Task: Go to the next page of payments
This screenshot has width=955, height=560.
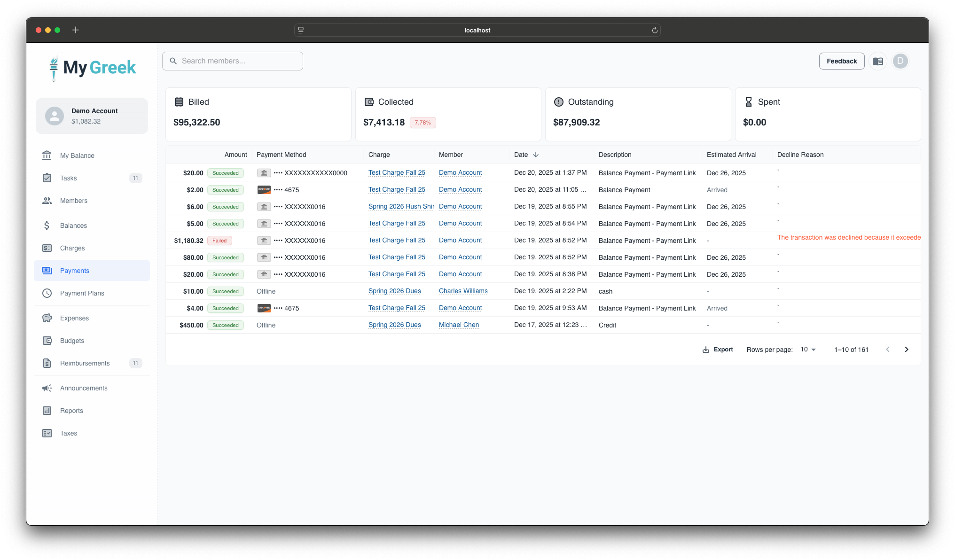Action: (x=907, y=350)
